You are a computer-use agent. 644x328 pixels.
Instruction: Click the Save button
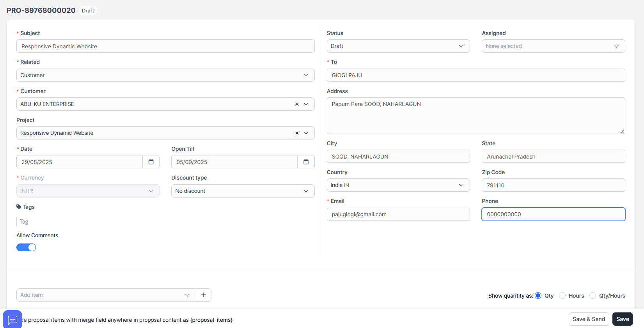(623, 319)
